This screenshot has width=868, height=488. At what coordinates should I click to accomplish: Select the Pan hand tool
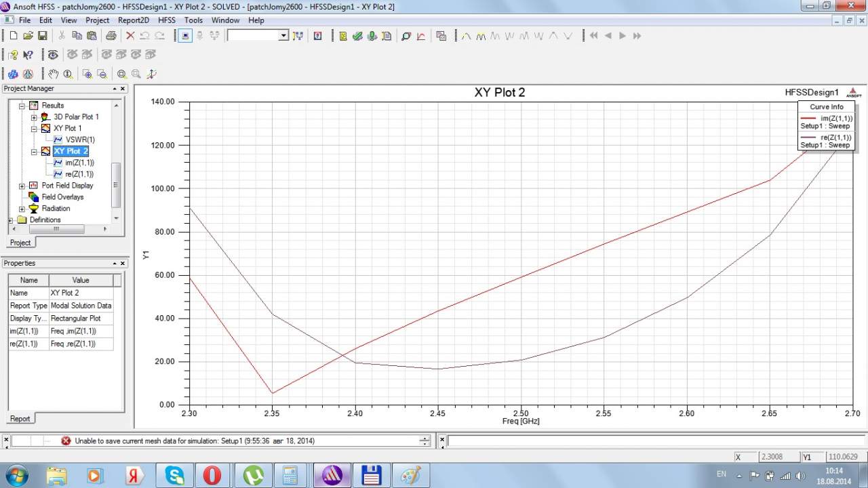coord(53,74)
